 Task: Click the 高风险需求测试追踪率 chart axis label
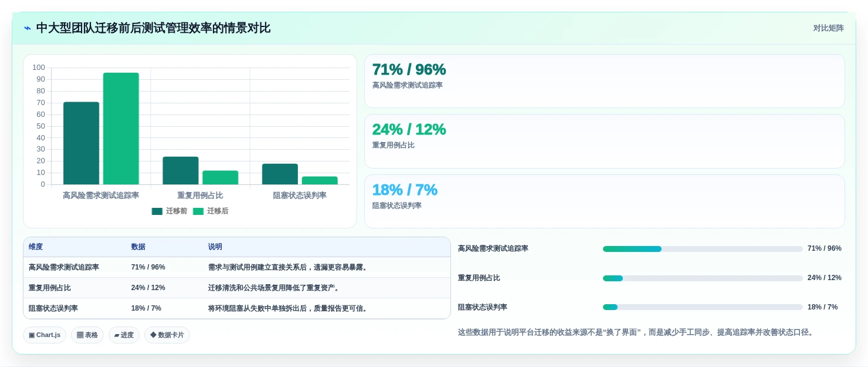pos(101,196)
